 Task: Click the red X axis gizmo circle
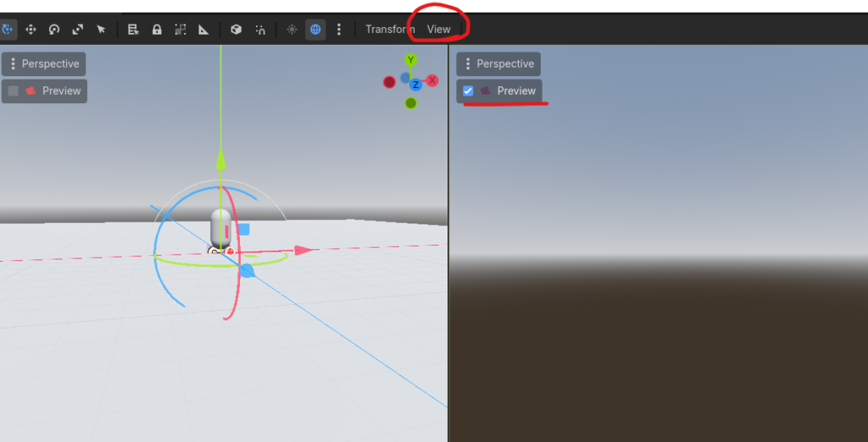[x=432, y=80]
